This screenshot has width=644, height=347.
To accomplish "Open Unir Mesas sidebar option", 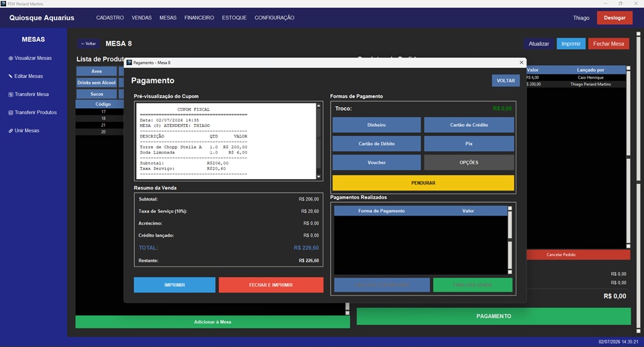I will coord(24,130).
